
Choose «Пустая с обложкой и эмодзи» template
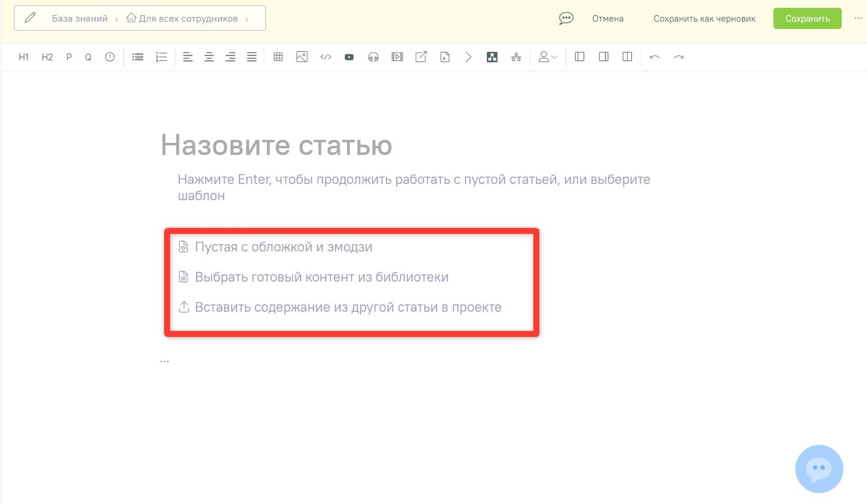283,247
